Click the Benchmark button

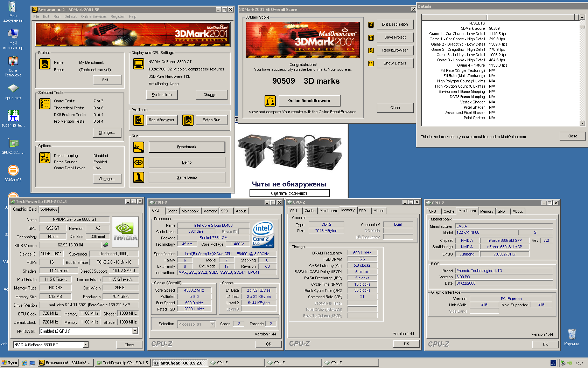pyautogui.click(x=187, y=147)
